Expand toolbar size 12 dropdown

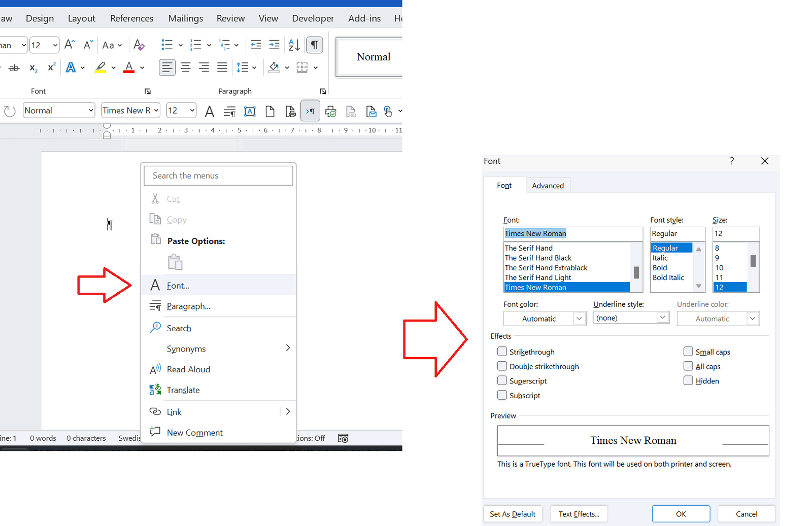[x=192, y=110]
